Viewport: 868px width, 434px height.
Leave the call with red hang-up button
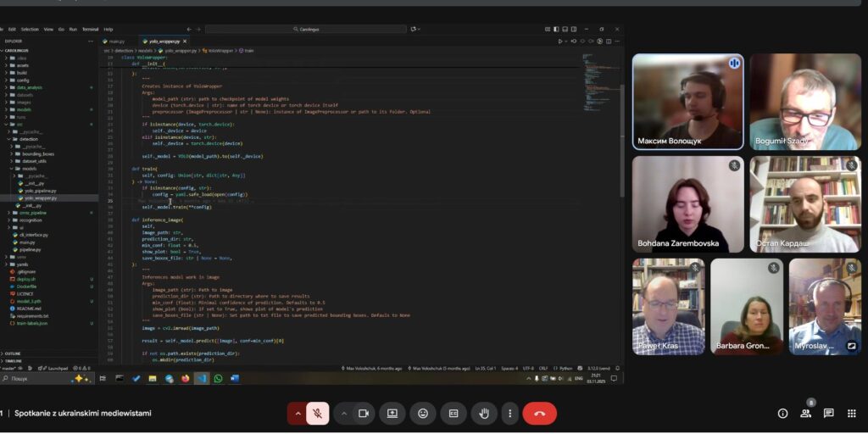point(540,414)
